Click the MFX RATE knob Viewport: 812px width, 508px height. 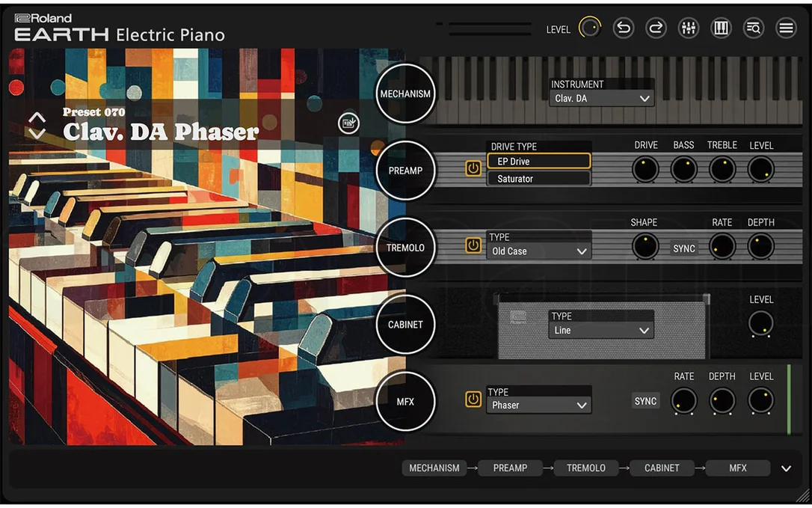683,401
